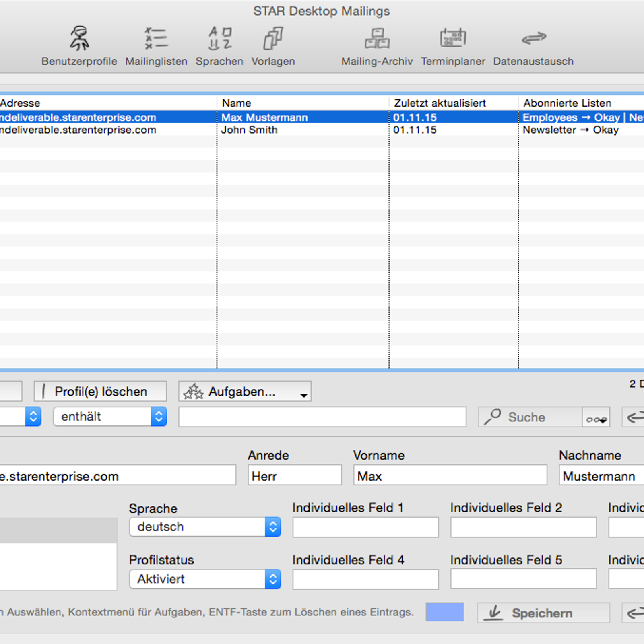Sort by Abonnierte Listen column header
This screenshot has height=644, width=644.
[x=582, y=103]
